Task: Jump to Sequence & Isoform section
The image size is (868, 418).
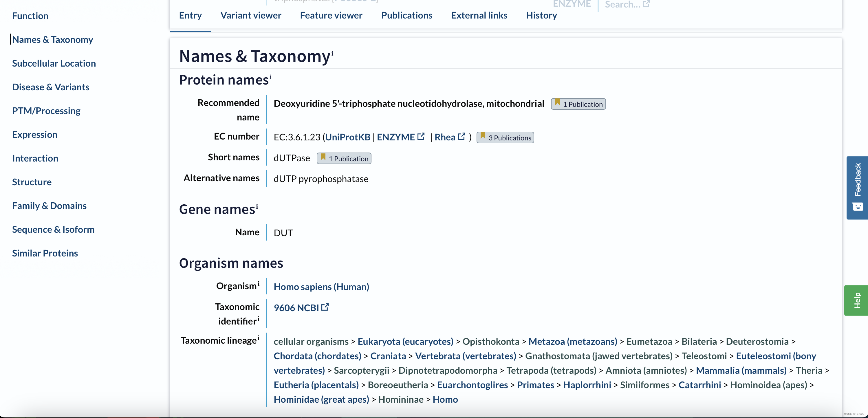Action: [53, 230]
